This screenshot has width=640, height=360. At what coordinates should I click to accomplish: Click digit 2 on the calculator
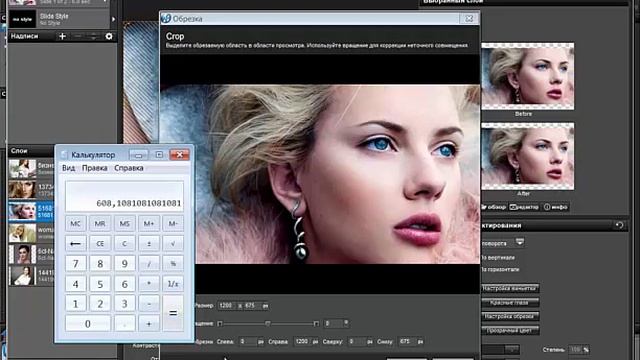click(100, 304)
